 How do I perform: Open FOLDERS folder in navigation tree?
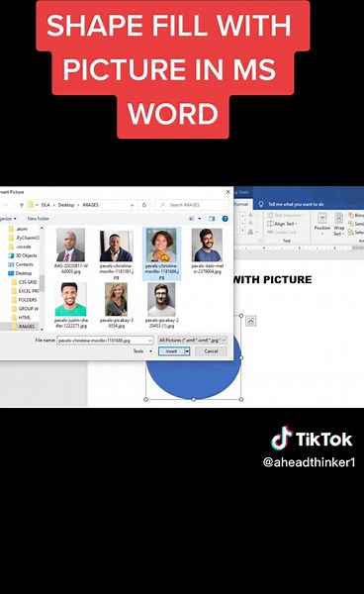(x=25, y=300)
